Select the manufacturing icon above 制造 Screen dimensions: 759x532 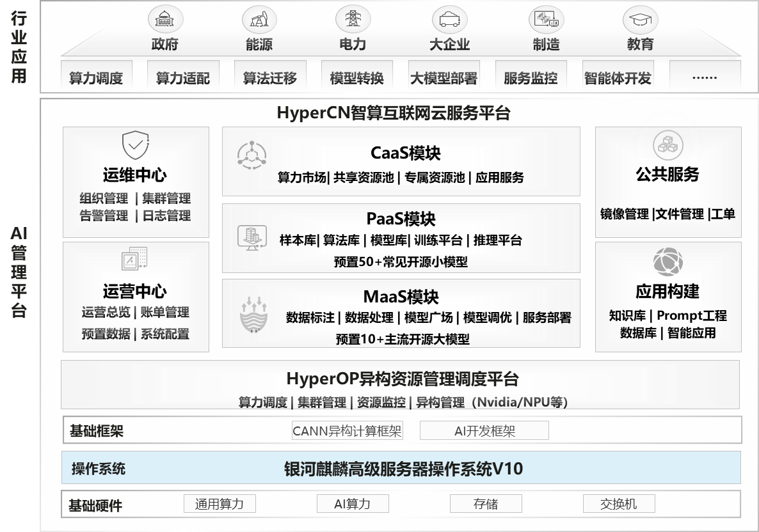[x=546, y=19]
